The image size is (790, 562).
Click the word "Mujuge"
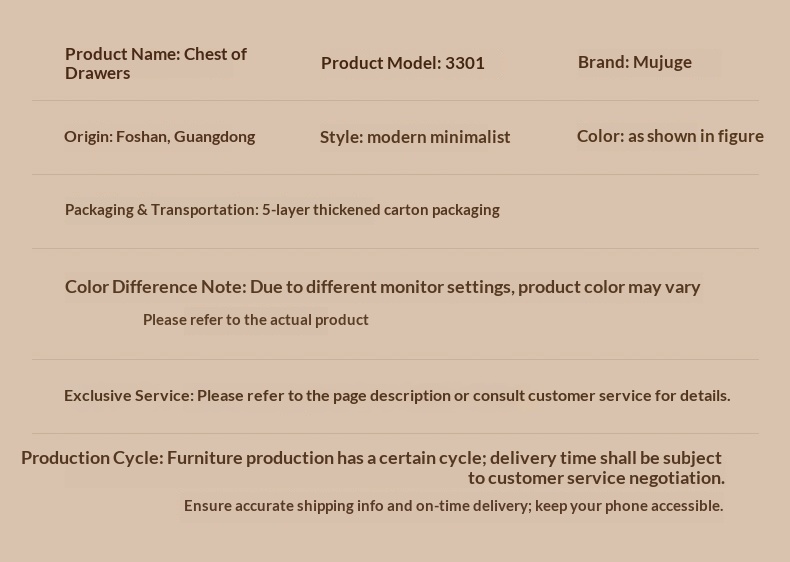click(662, 62)
